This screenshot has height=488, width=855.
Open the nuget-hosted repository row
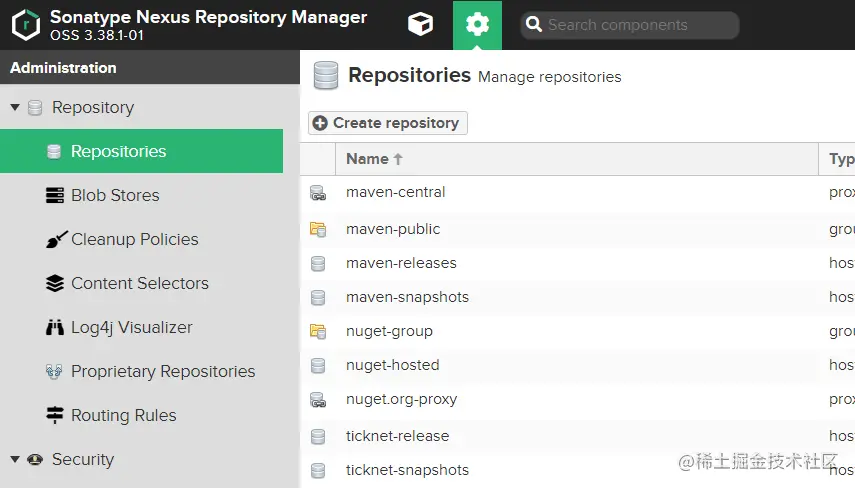[577, 365]
